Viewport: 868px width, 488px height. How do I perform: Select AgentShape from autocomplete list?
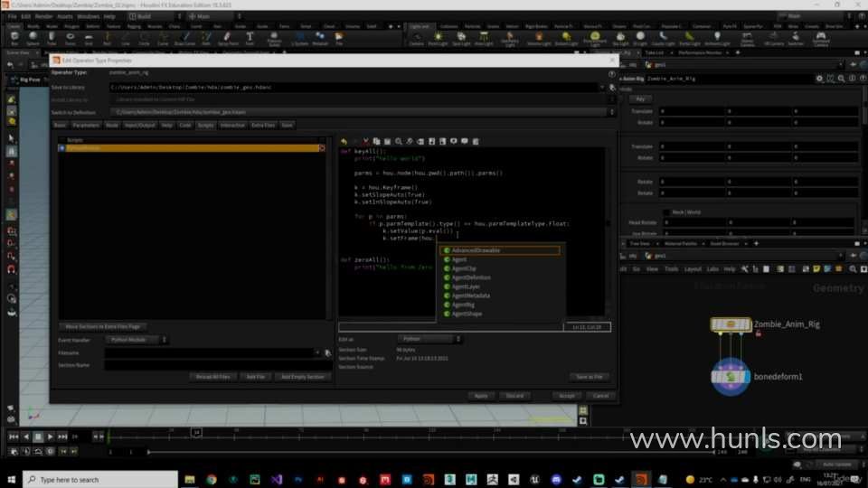[x=500, y=314]
